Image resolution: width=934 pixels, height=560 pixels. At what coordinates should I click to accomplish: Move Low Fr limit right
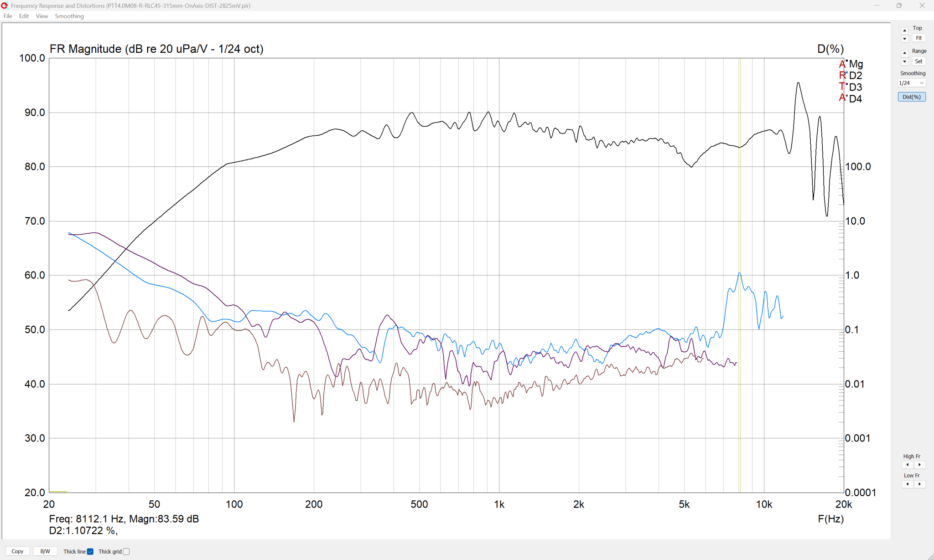[x=919, y=484]
